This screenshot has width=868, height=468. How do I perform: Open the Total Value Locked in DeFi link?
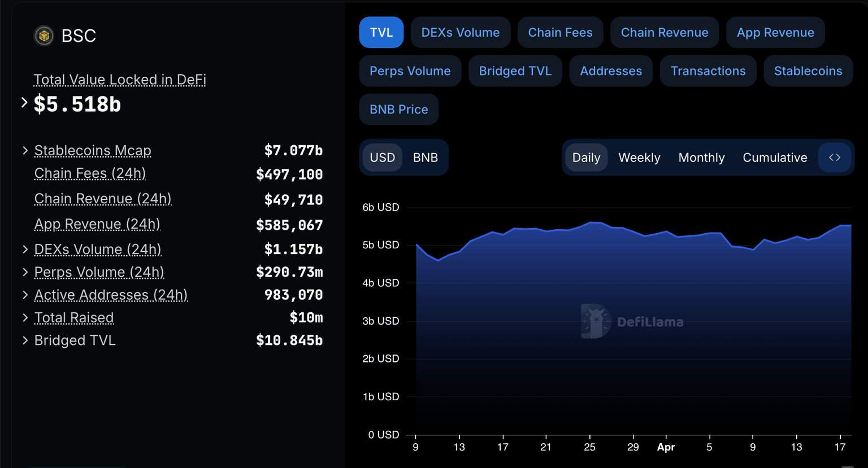click(120, 80)
